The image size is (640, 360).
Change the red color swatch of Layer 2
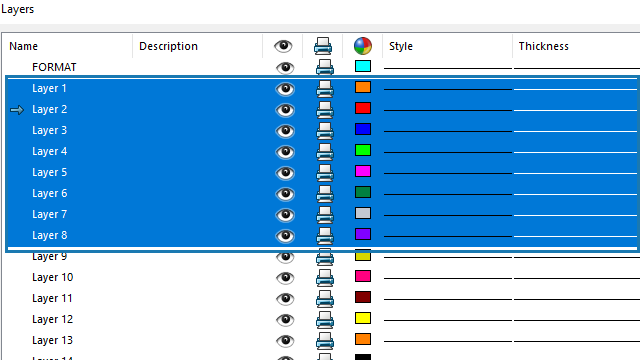(x=363, y=108)
